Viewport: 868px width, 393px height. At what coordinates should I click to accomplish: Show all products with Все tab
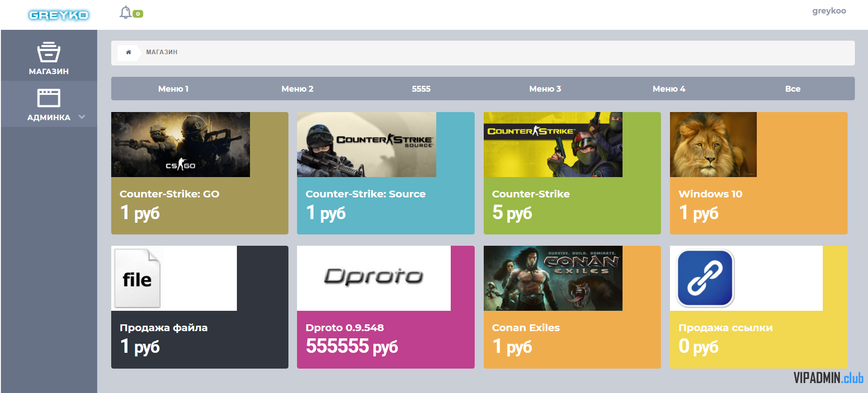[793, 89]
